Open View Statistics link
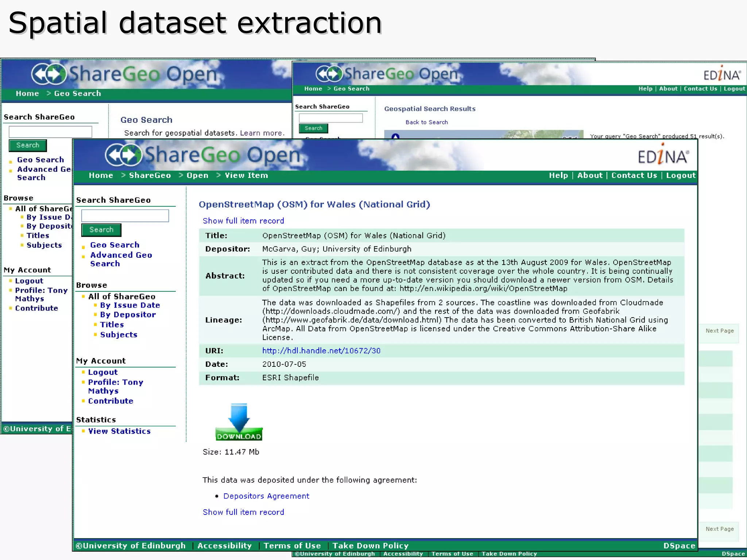 (x=119, y=431)
